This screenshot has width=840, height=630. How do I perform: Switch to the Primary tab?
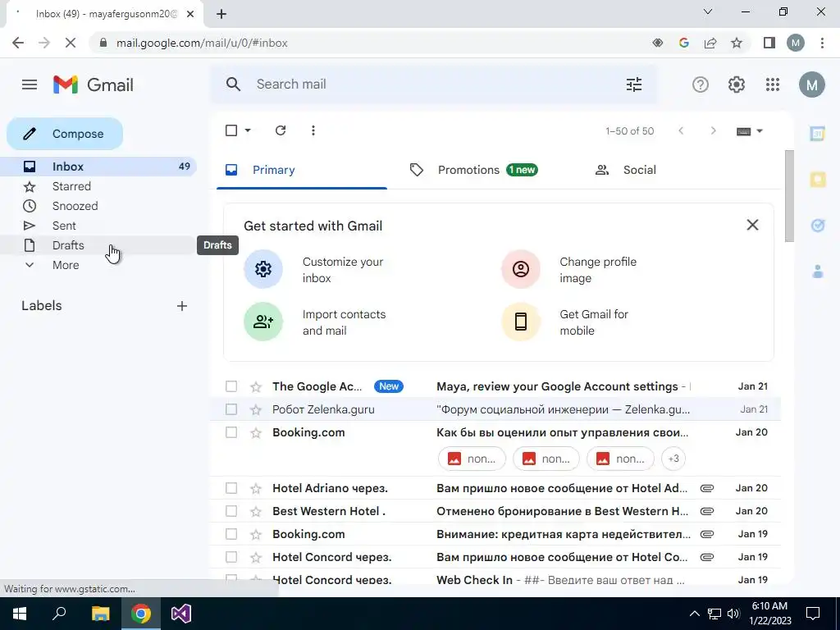(302, 171)
